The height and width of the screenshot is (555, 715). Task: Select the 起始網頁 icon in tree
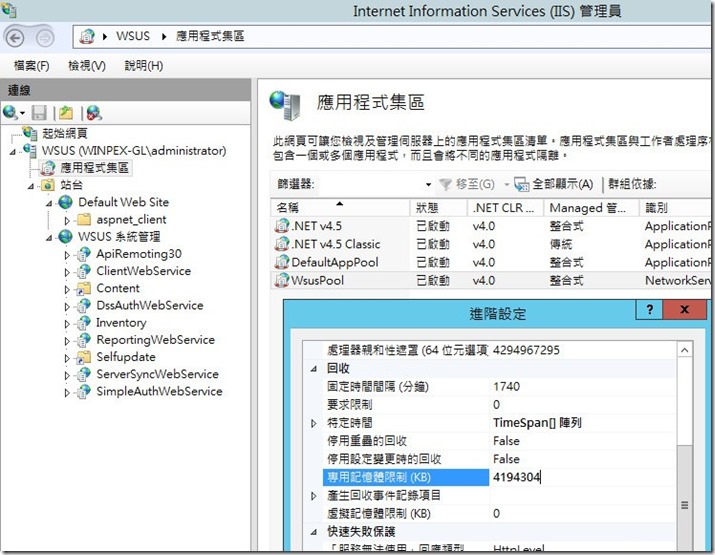[30, 133]
